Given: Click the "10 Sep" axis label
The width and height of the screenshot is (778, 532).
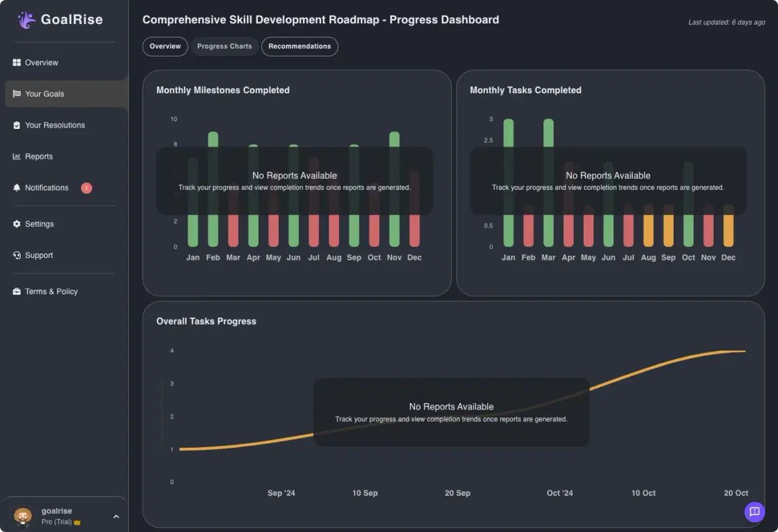Looking at the screenshot, I should click(x=365, y=493).
